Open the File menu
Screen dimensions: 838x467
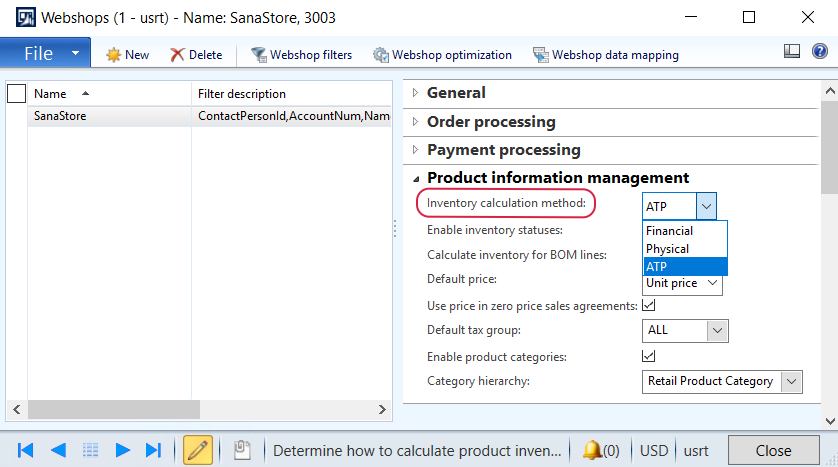(45, 54)
